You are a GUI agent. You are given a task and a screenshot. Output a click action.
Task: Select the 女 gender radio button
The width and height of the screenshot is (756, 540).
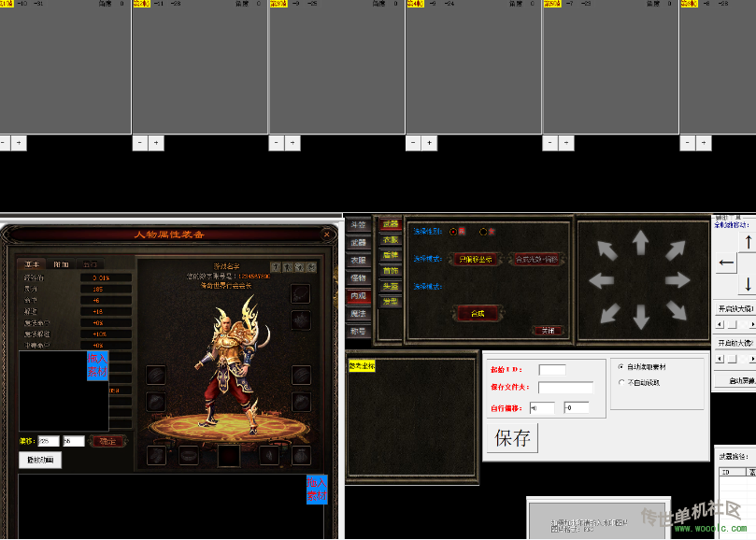click(483, 232)
